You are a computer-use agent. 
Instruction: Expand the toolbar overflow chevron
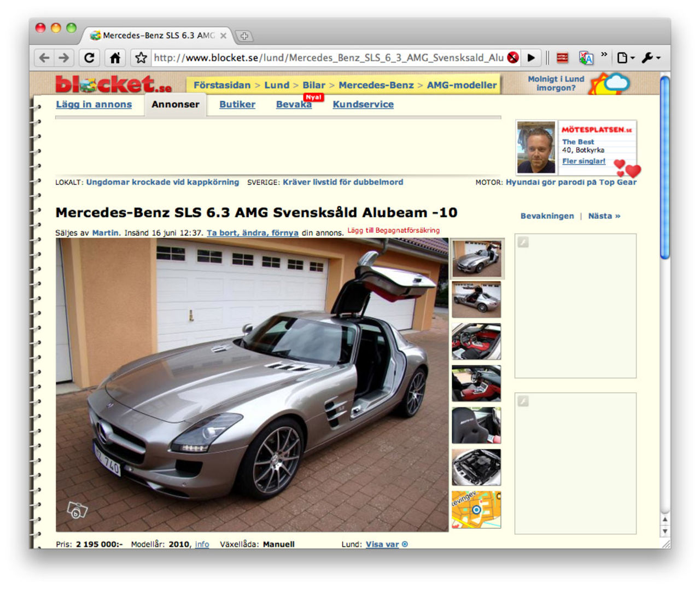click(604, 54)
